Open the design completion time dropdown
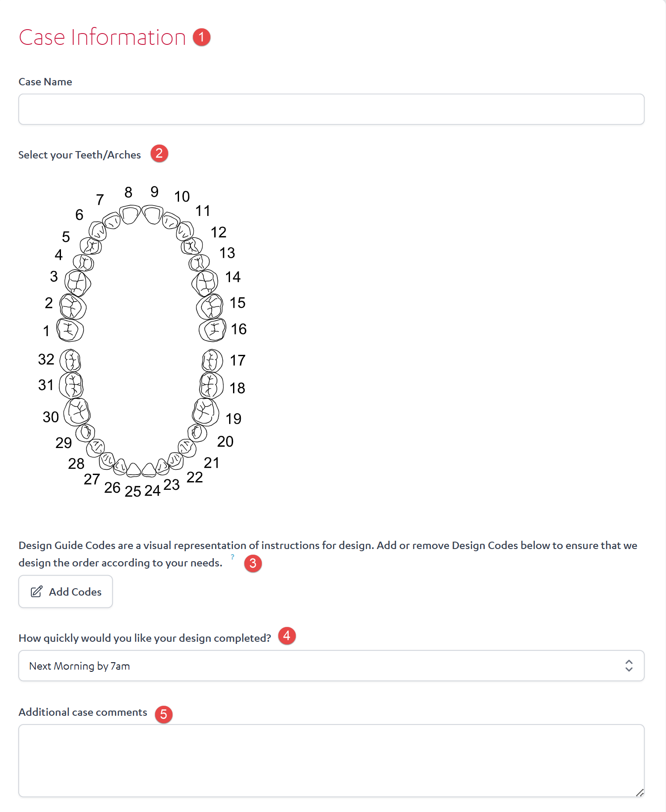 click(331, 666)
